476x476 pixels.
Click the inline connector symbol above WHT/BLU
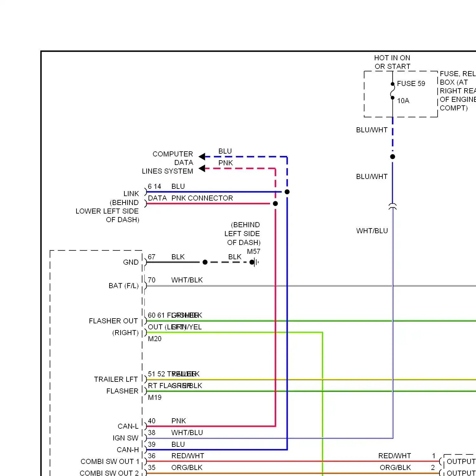[x=393, y=206]
